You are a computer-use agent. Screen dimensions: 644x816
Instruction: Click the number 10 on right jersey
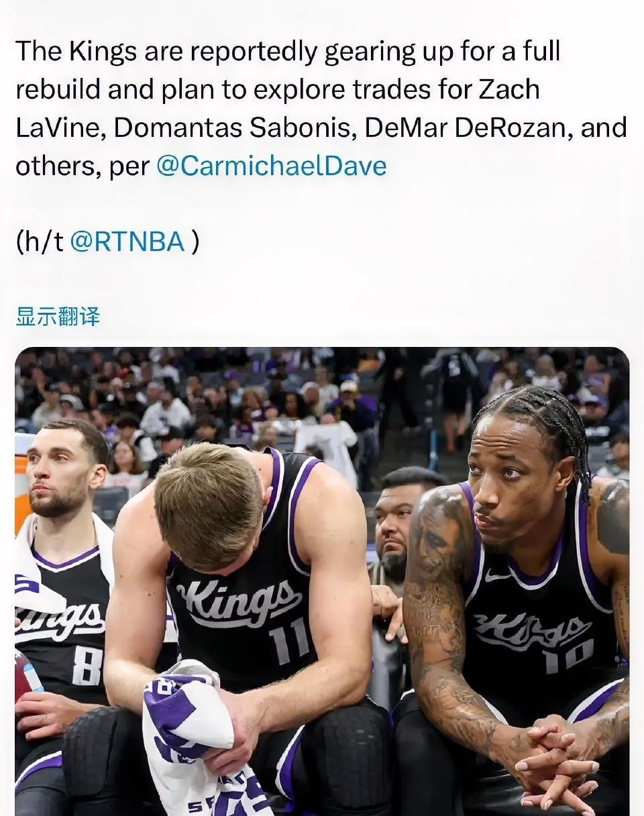pyautogui.click(x=569, y=656)
